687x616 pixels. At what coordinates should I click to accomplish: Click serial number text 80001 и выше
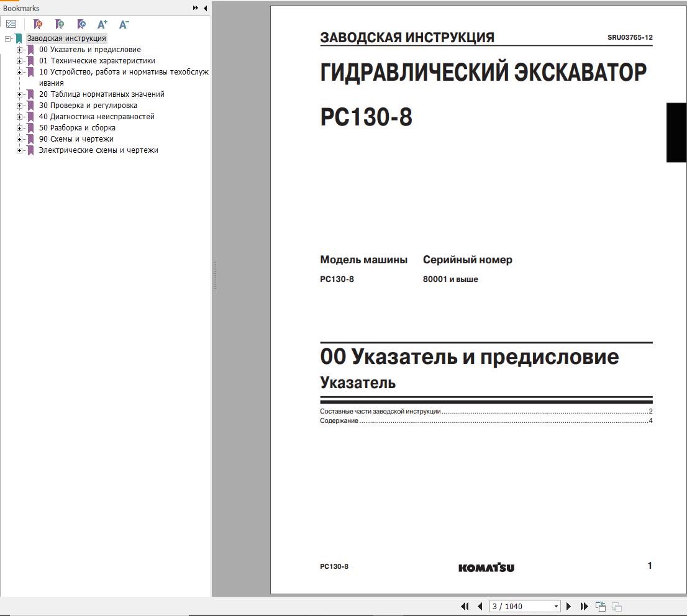(450, 279)
